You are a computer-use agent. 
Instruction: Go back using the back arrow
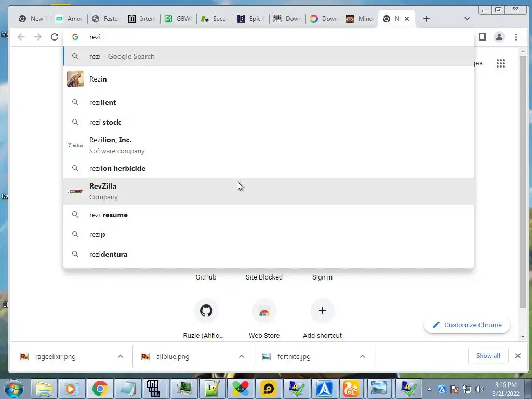[21, 37]
